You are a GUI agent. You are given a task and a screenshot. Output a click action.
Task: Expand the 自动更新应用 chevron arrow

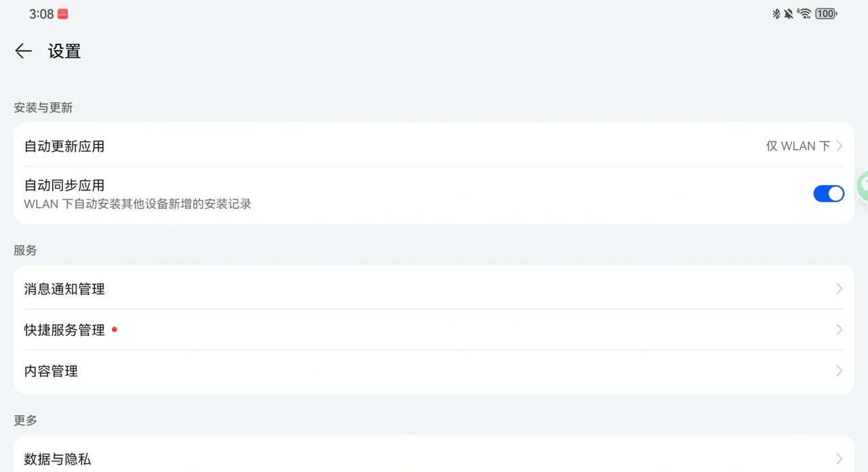tap(840, 146)
